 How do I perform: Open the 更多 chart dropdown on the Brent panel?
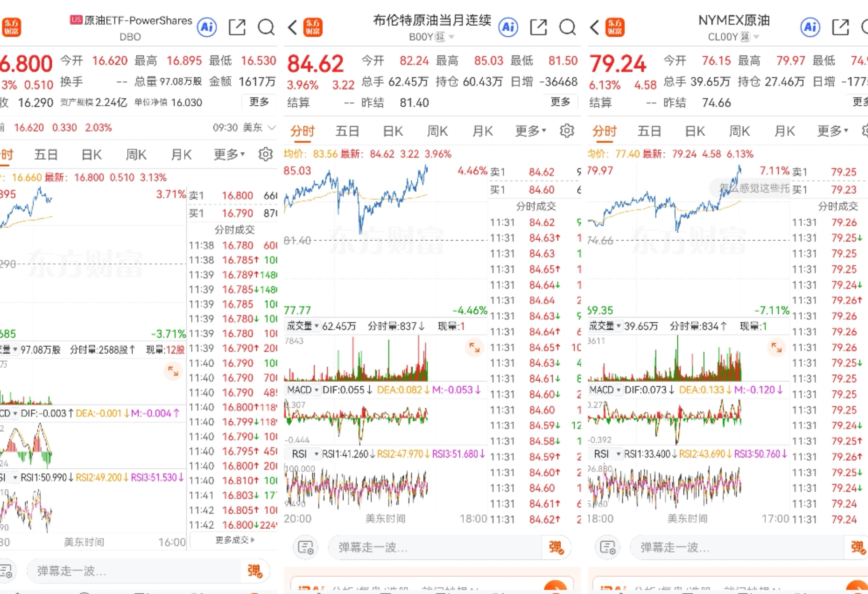coord(530,131)
